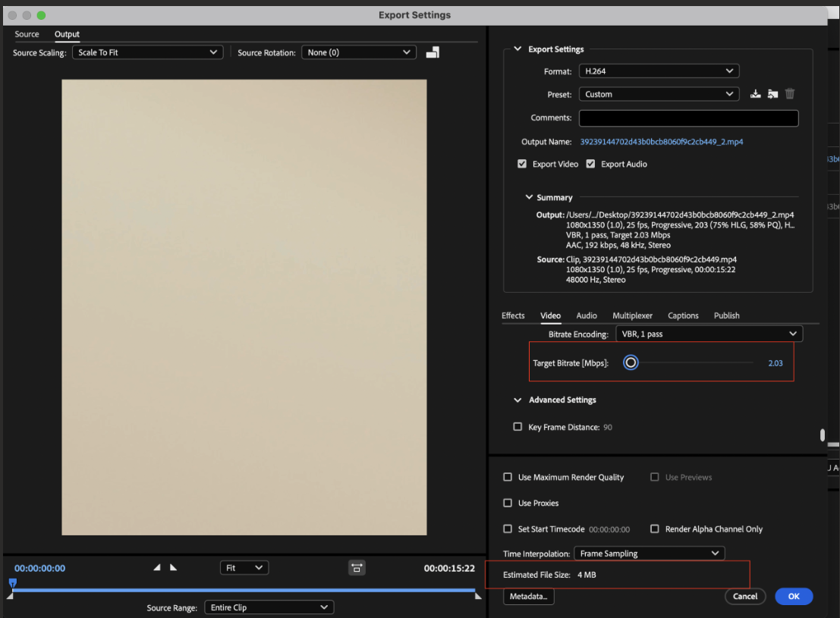Click the Start Timecode value field

pyautogui.click(x=609, y=529)
